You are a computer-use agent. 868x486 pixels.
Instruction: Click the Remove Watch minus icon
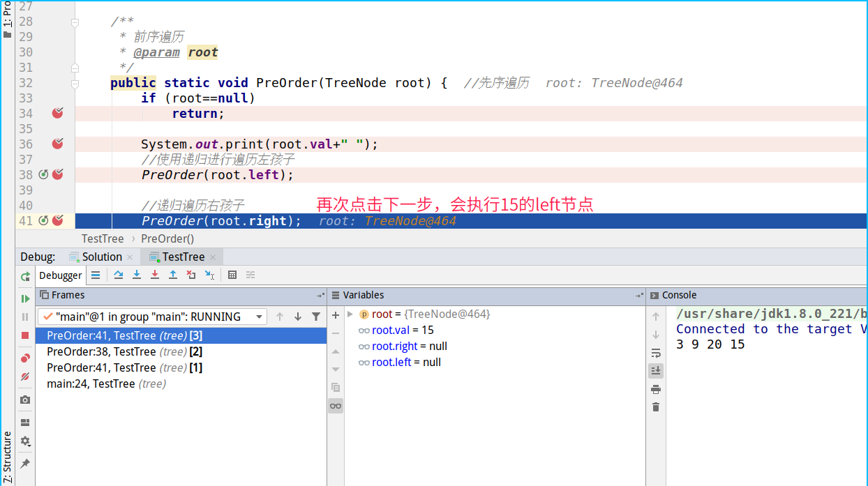pyautogui.click(x=336, y=333)
